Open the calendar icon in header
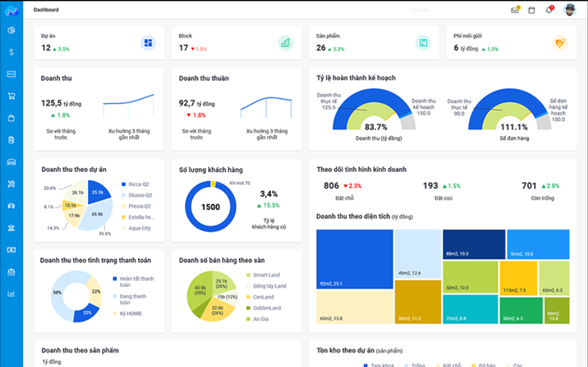The height and width of the screenshot is (367, 588). pos(532,10)
